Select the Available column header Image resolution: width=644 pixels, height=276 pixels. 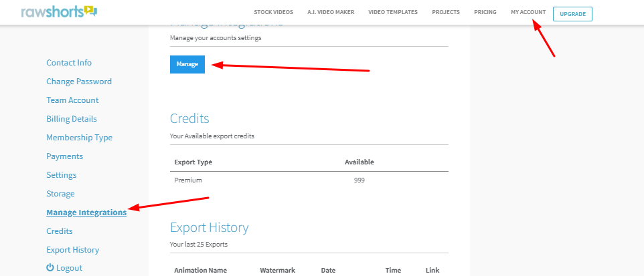[359, 162]
